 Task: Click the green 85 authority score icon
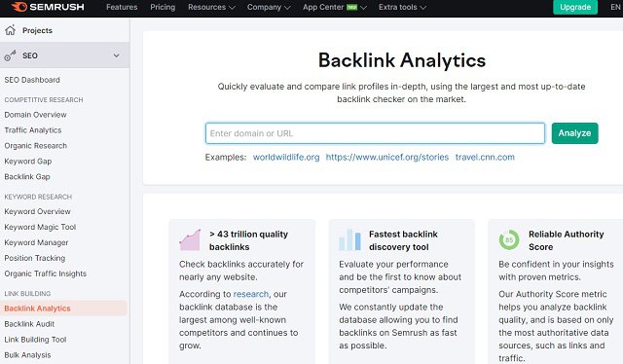tap(509, 240)
